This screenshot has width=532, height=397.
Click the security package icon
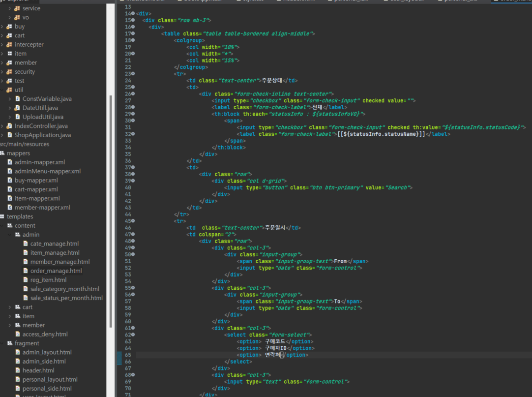tap(9, 72)
